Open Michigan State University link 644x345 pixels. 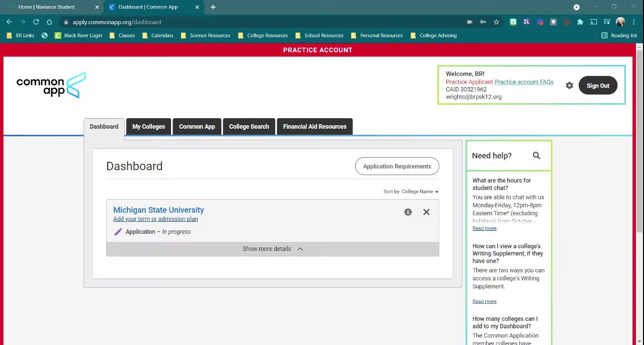coord(158,210)
